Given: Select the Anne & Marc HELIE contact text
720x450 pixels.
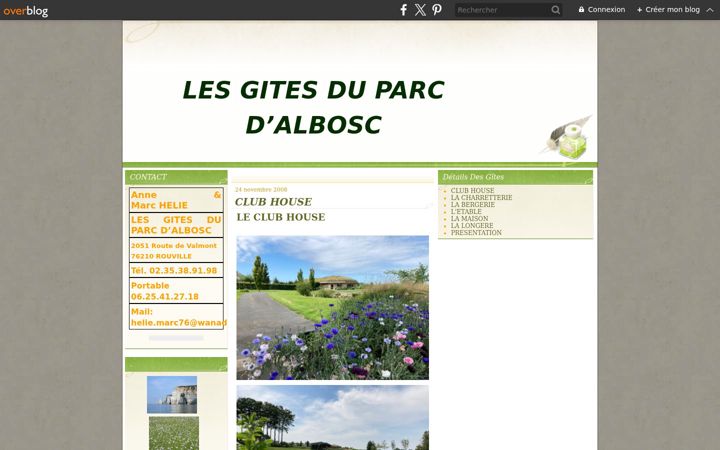Looking at the screenshot, I should point(176,200).
